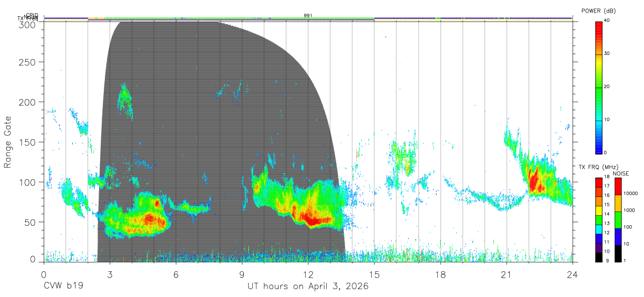
Task: Select the blue NOISE swatch between 10 and 100
Action: (618, 236)
